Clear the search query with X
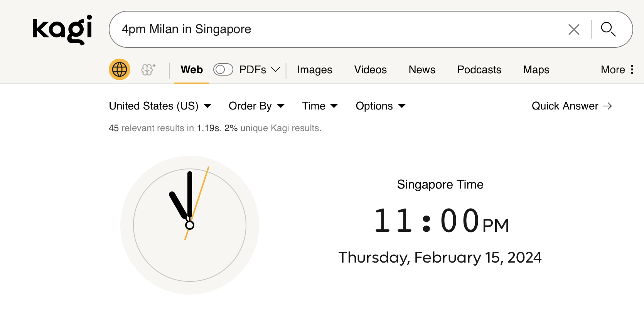The height and width of the screenshot is (310, 644). pyautogui.click(x=574, y=29)
